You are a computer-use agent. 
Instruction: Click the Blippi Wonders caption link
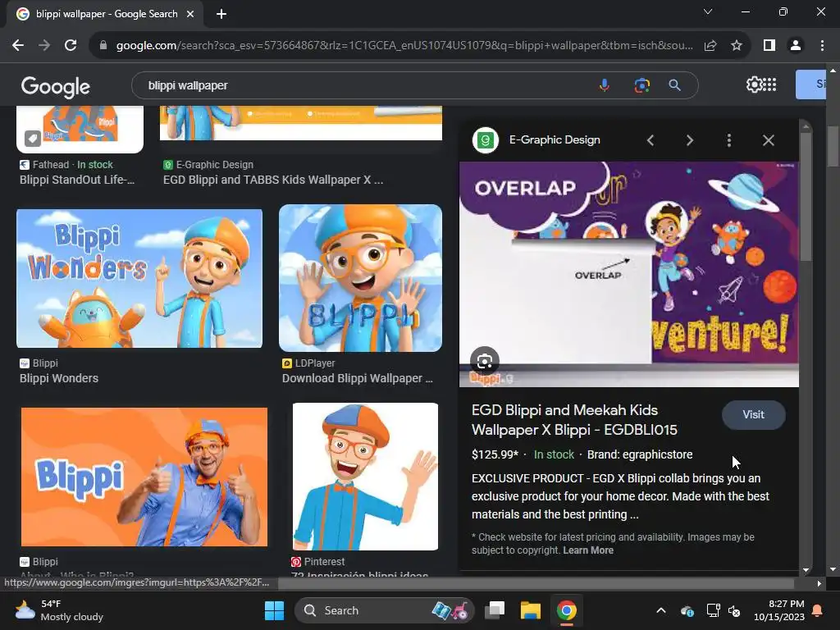coord(59,378)
